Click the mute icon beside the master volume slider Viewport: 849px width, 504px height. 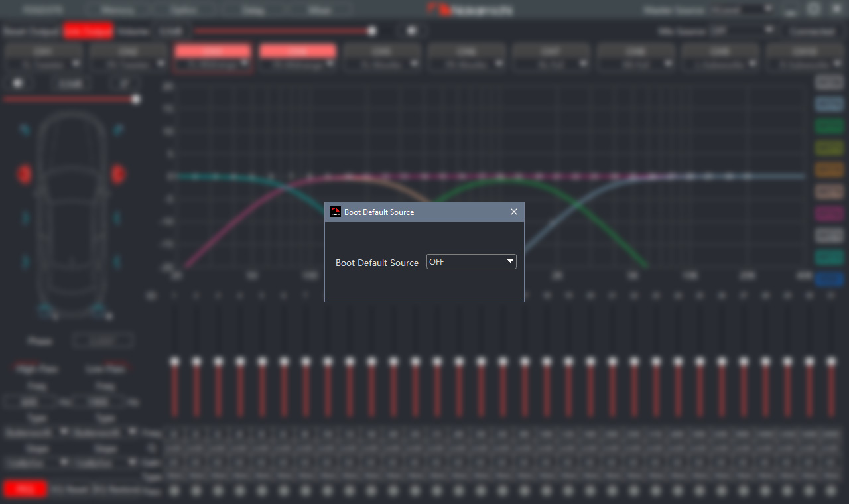pyautogui.click(x=411, y=31)
